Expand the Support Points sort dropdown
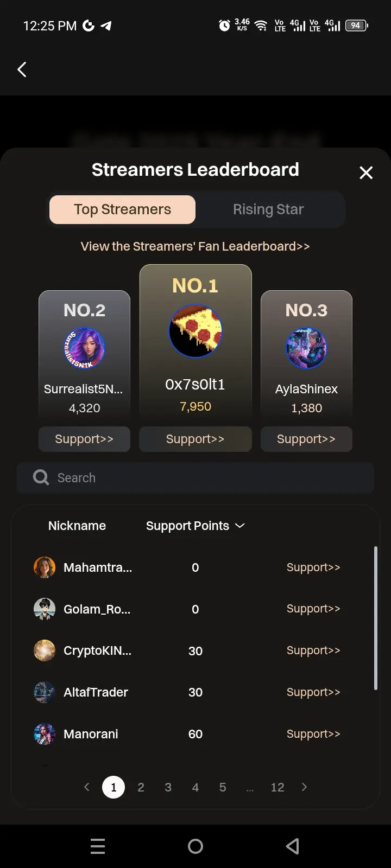391x868 pixels. (239, 526)
